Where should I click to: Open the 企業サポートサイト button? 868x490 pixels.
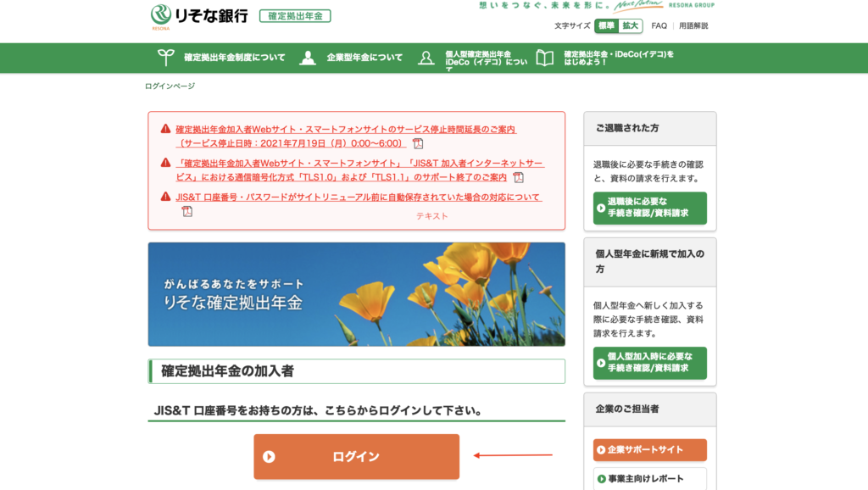tap(649, 449)
